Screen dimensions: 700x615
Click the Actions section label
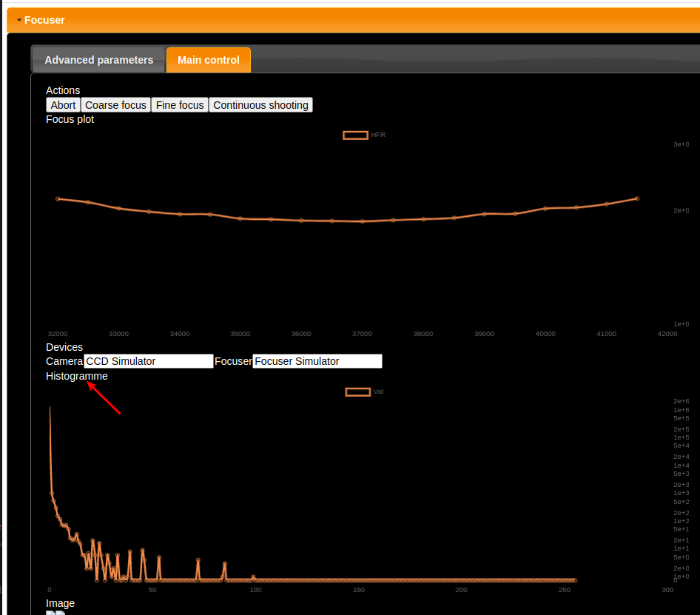click(63, 90)
